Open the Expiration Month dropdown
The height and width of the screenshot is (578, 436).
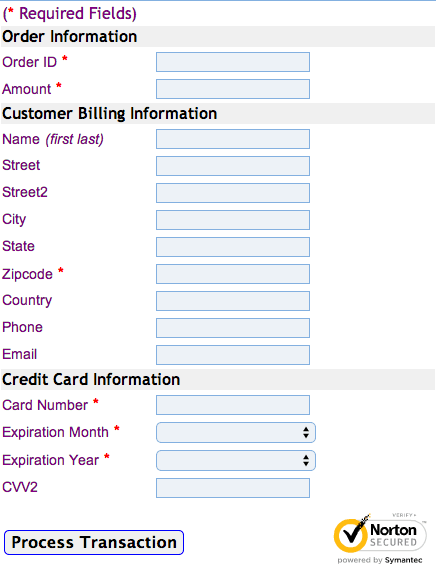point(236,432)
